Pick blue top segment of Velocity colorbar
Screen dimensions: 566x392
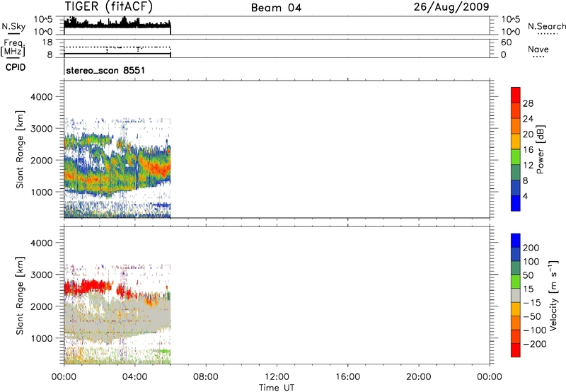point(516,241)
